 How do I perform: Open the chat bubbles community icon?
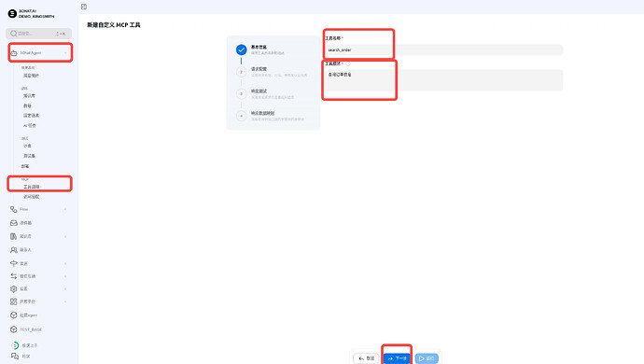(15, 357)
